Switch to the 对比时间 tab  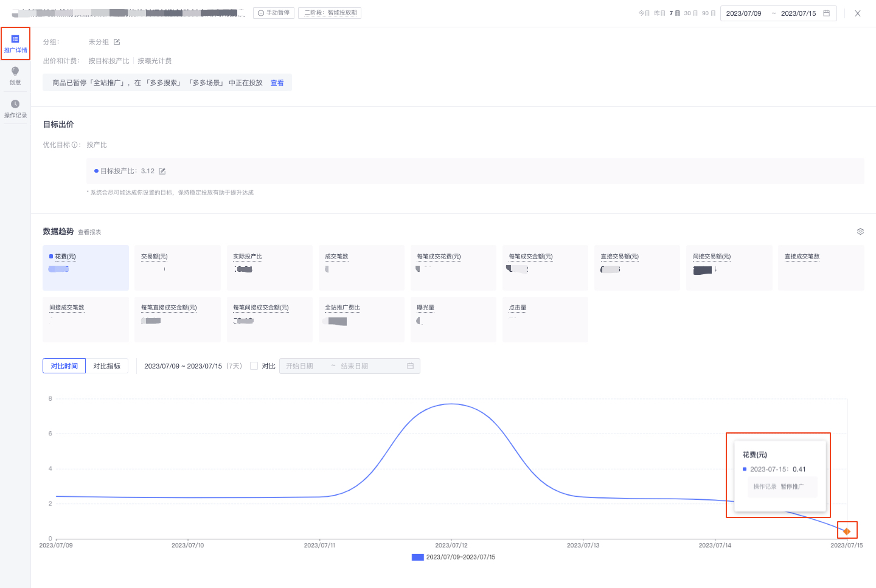[64, 366]
